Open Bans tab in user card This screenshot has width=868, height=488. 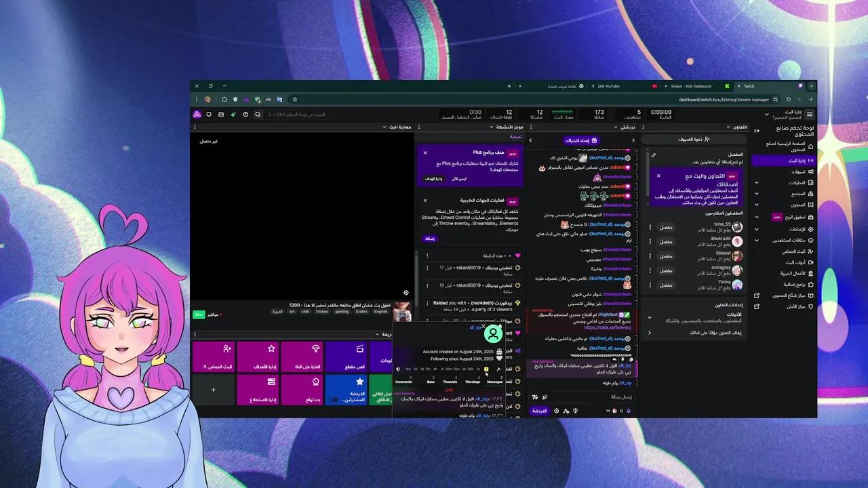pos(431,382)
